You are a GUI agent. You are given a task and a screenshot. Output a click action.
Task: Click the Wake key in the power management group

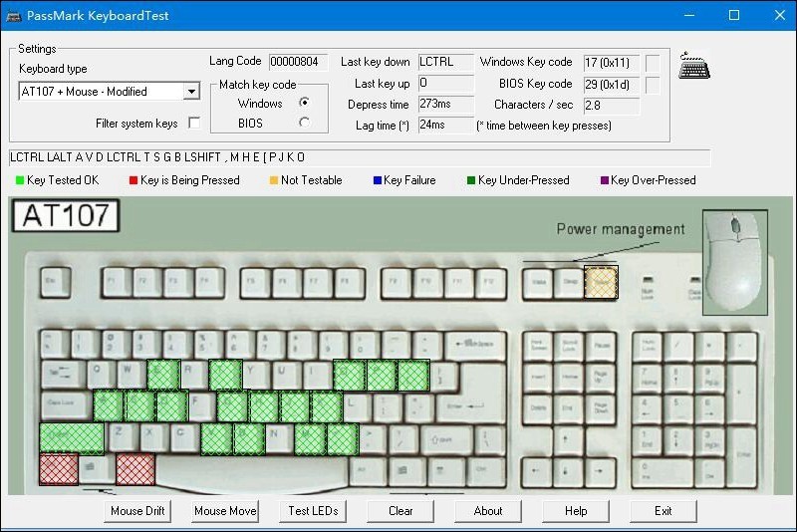(538, 282)
